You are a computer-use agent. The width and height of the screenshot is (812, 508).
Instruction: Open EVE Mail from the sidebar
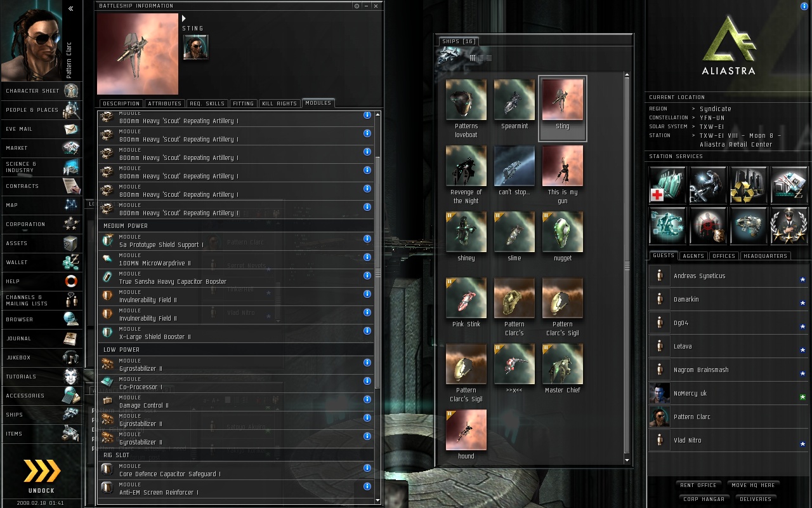(41, 129)
